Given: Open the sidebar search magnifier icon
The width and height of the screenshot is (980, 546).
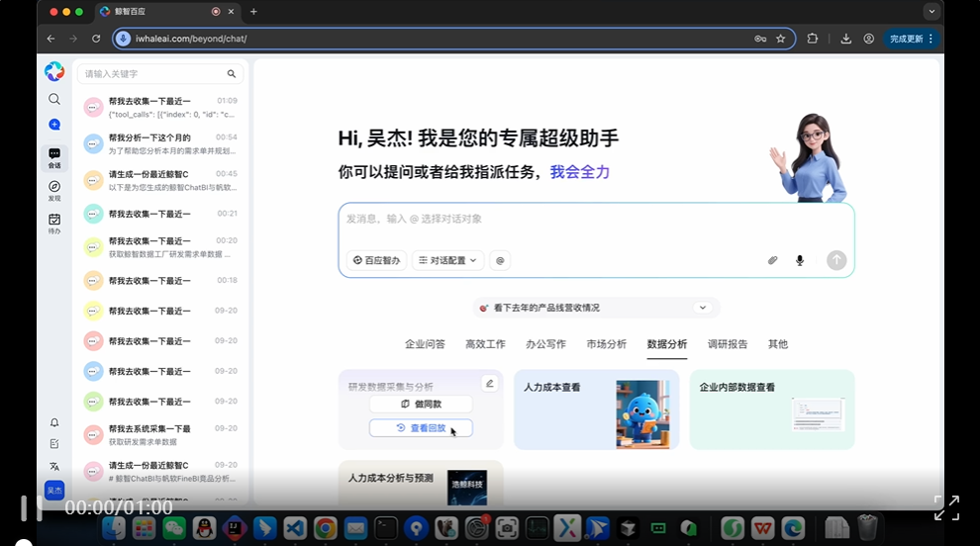Looking at the screenshot, I should [54, 99].
